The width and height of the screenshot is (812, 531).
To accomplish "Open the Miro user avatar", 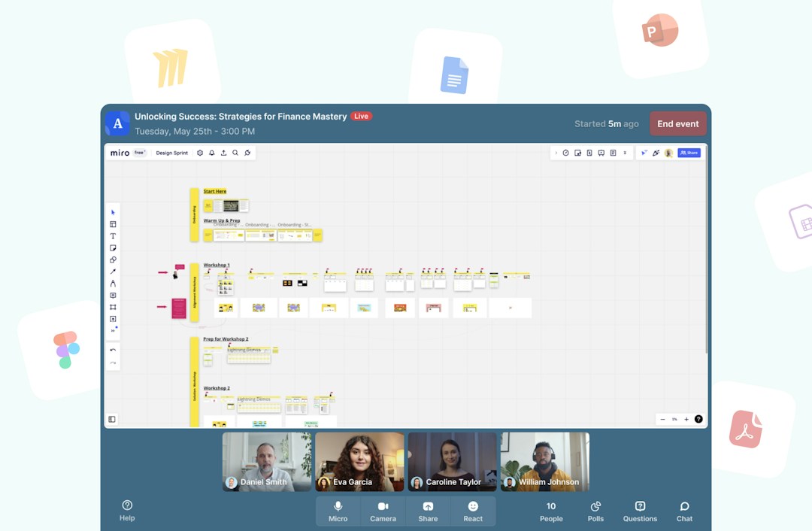I will click(x=668, y=153).
